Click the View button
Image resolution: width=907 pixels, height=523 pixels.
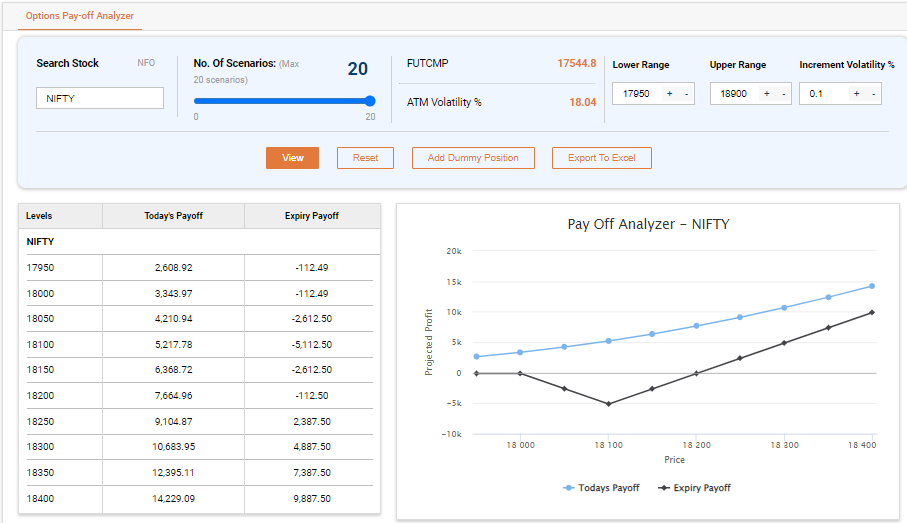tap(292, 158)
